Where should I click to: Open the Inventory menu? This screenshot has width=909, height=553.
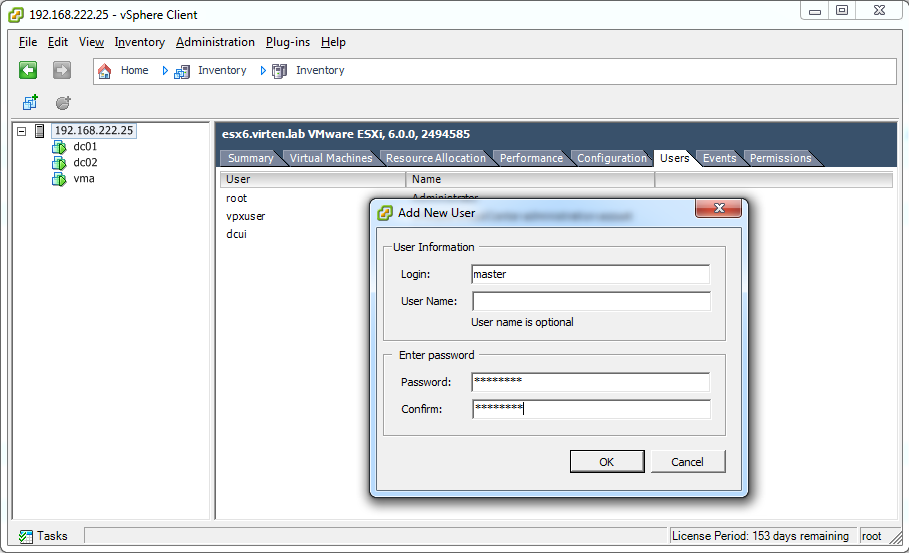pos(140,42)
